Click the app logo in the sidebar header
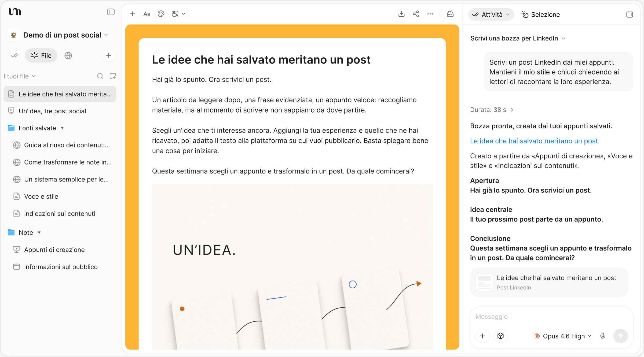Viewport: 644px width, 357px height. [15, 12]
